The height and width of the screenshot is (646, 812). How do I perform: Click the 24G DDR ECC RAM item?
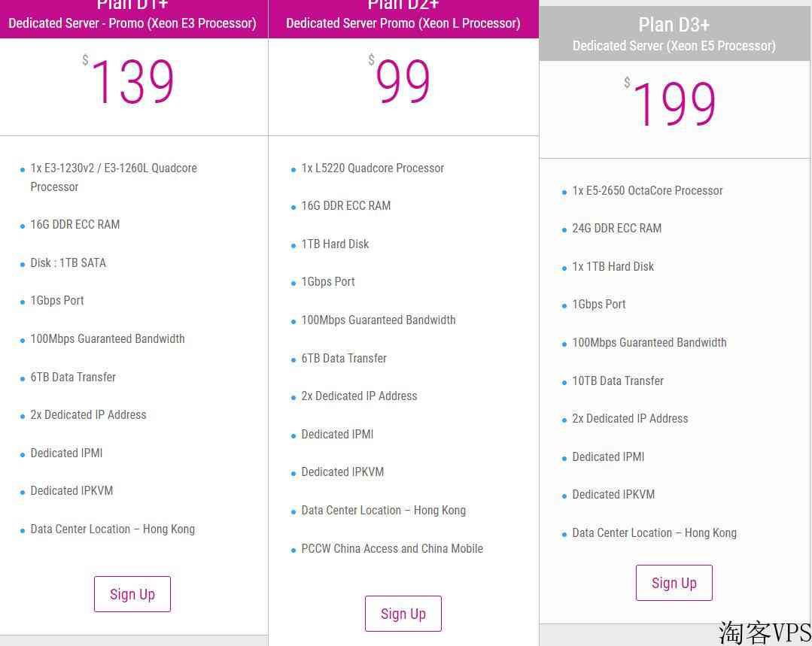coord(616,229)
